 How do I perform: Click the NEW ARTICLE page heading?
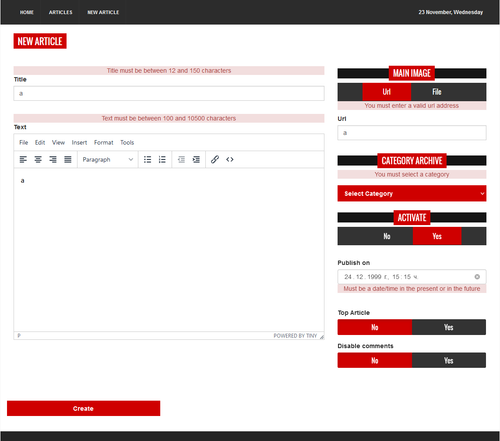[x=40, y=41]
